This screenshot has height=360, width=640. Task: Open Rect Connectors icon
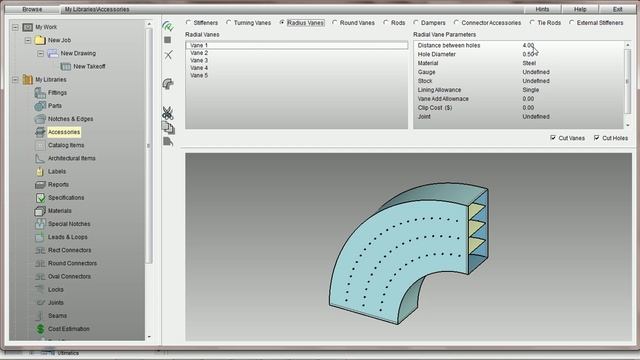point(40,250)
